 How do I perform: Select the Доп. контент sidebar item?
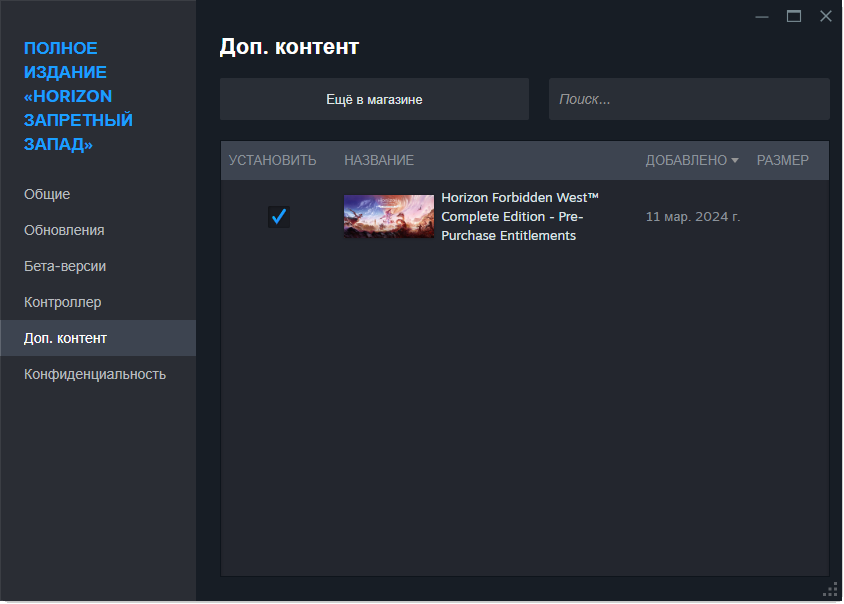98,338
